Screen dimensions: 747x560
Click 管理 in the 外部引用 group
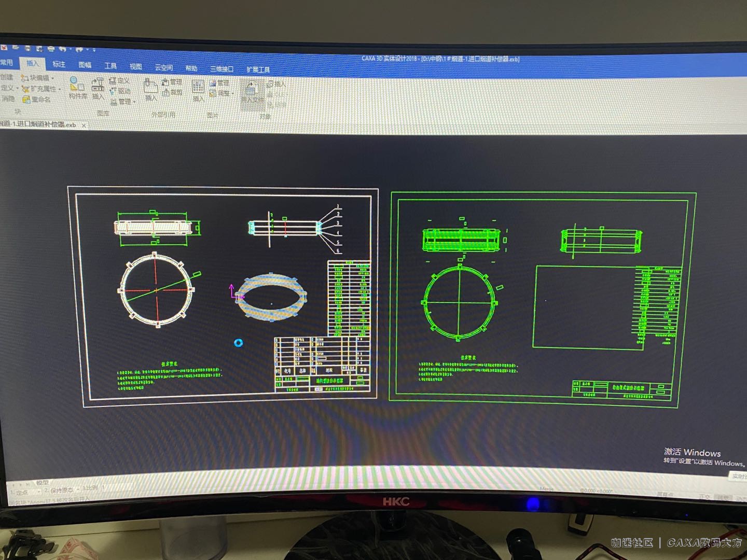pyautogui.click(x=172, y=82)
